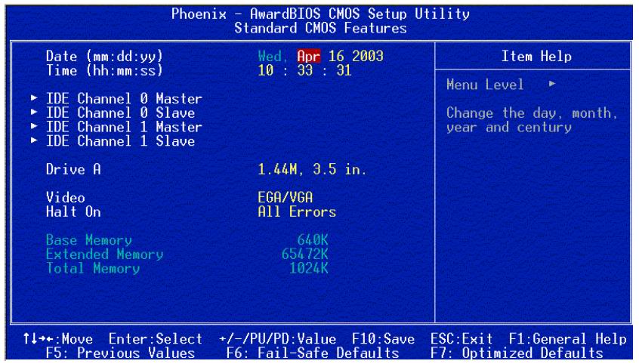Click the Item Help panel heading
The height and width of the screenshot is (364, 639).
(536, 56)
